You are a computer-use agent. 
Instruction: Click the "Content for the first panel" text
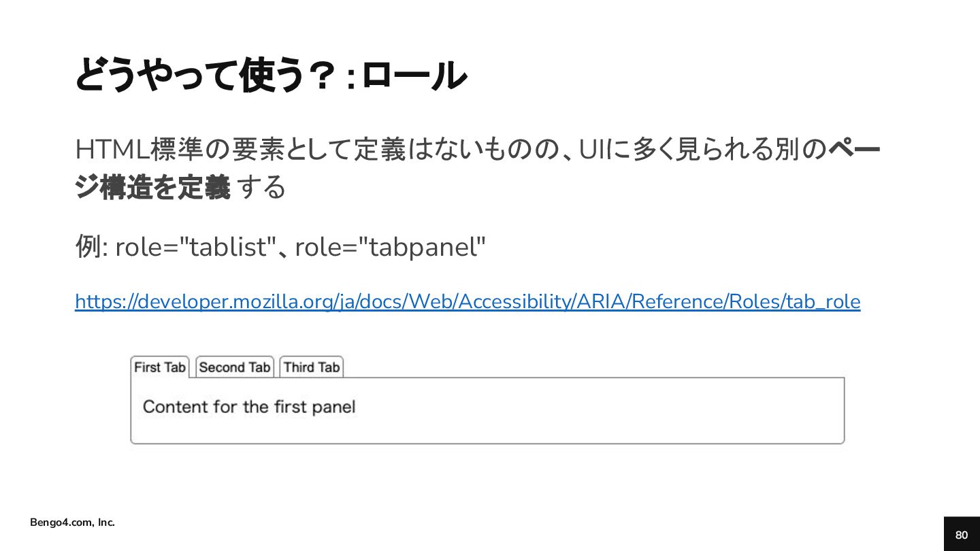(249, 407)
